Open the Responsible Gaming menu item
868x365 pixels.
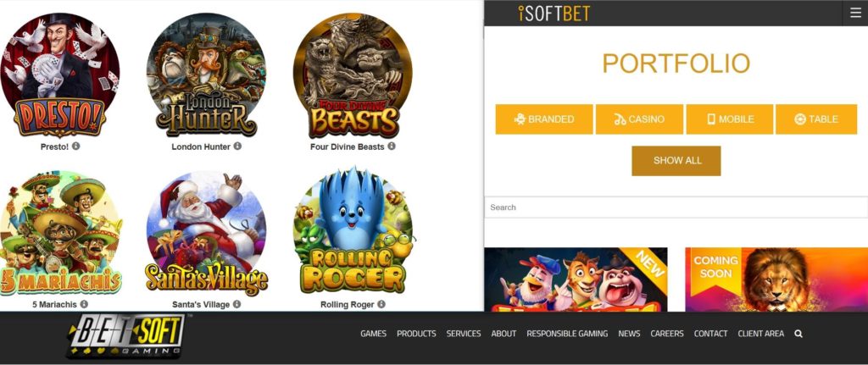pos(567,334)
